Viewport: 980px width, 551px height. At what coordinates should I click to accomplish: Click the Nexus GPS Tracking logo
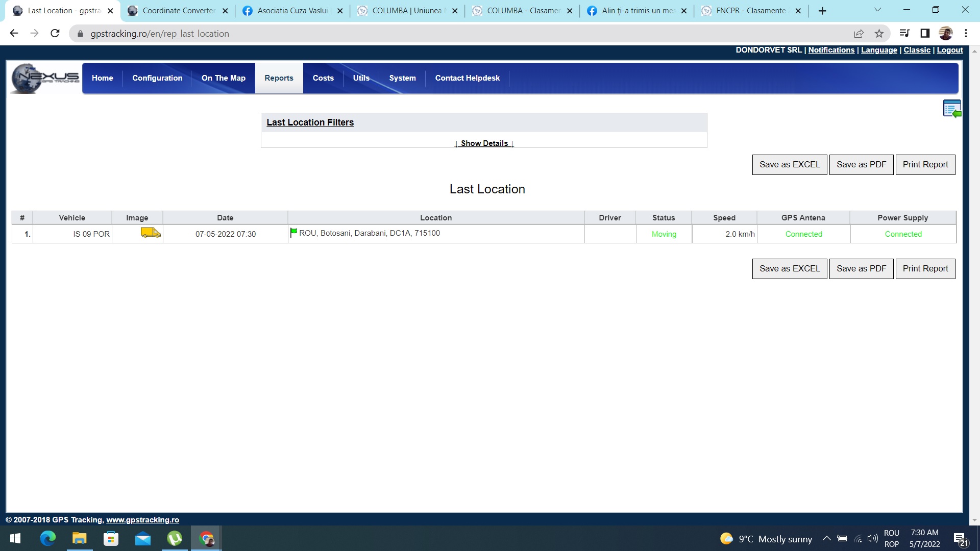pyautogui.click(x=46, y=78)
